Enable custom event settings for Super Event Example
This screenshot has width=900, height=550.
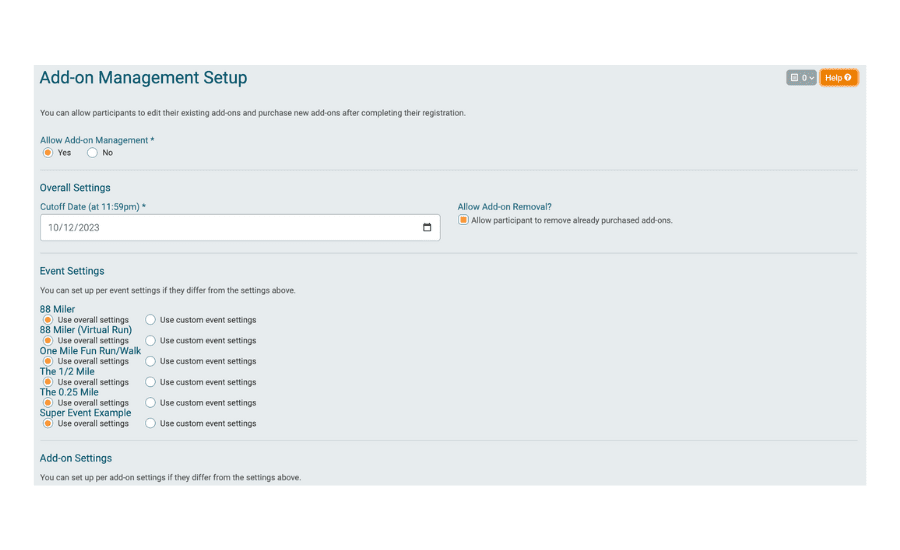click(150, 423)
